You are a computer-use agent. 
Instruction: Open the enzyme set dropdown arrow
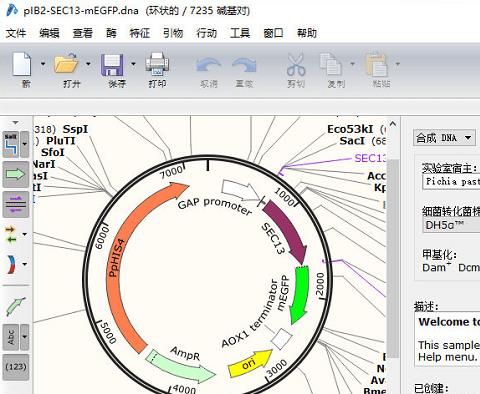point(25,144)
